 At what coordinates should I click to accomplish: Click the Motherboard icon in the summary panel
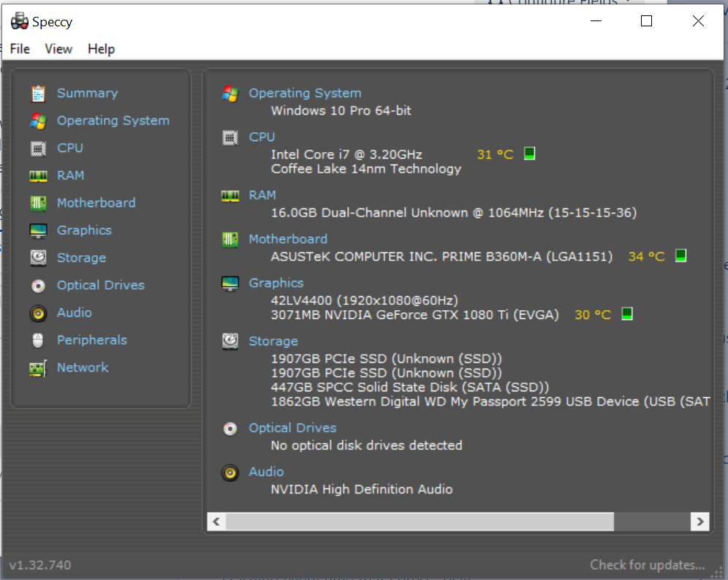[x=230, y=239]
